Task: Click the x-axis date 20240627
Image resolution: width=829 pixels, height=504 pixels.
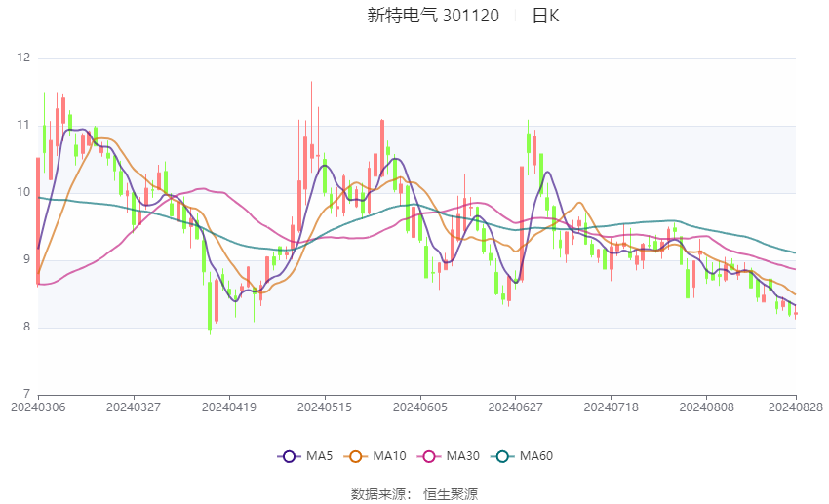Action: point(516,407)
